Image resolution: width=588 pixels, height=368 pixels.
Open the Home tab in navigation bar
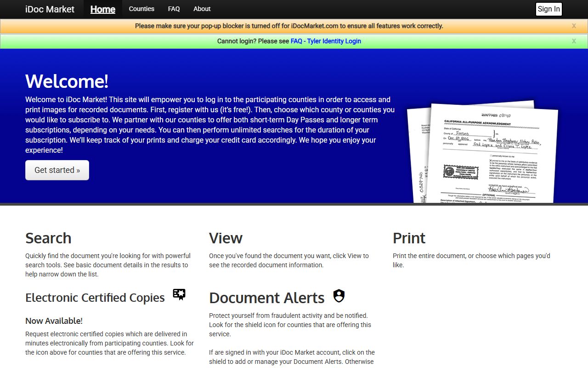tap(103, 9)
